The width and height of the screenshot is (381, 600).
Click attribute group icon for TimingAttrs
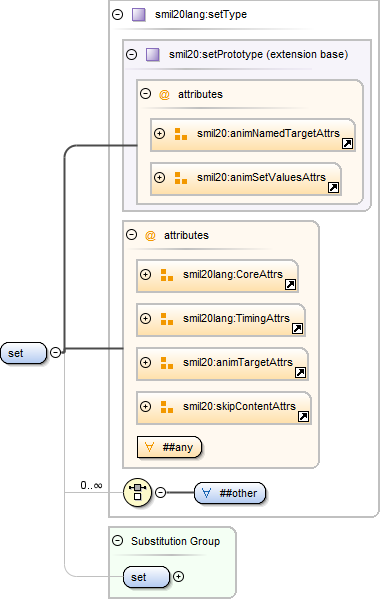coord(167,319)
